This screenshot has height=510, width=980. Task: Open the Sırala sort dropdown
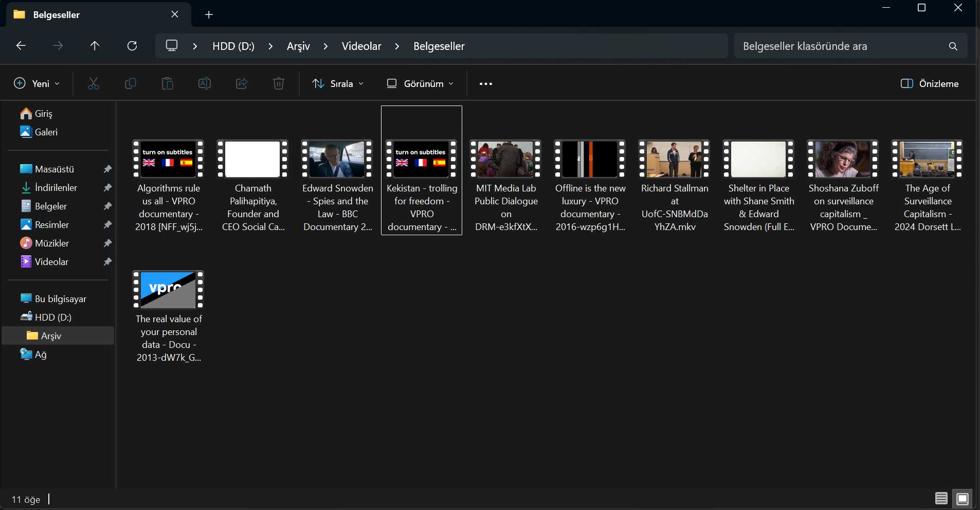(338, 83)
